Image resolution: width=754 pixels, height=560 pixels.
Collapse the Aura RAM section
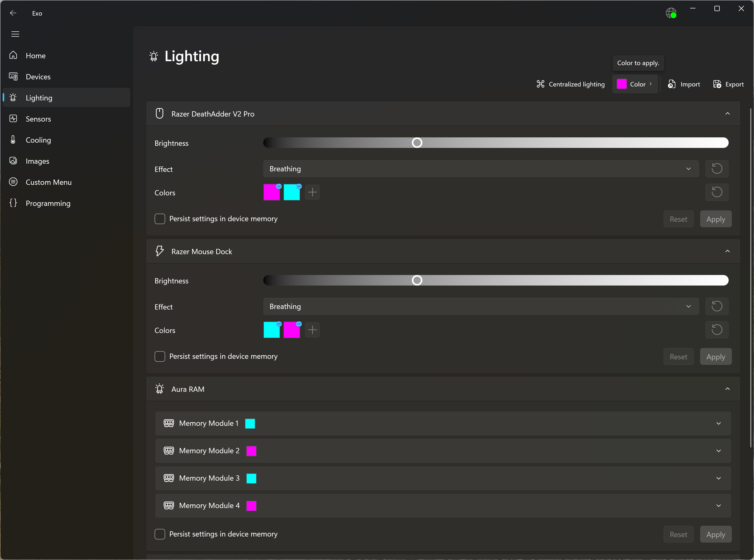click(x=727, y=389)
